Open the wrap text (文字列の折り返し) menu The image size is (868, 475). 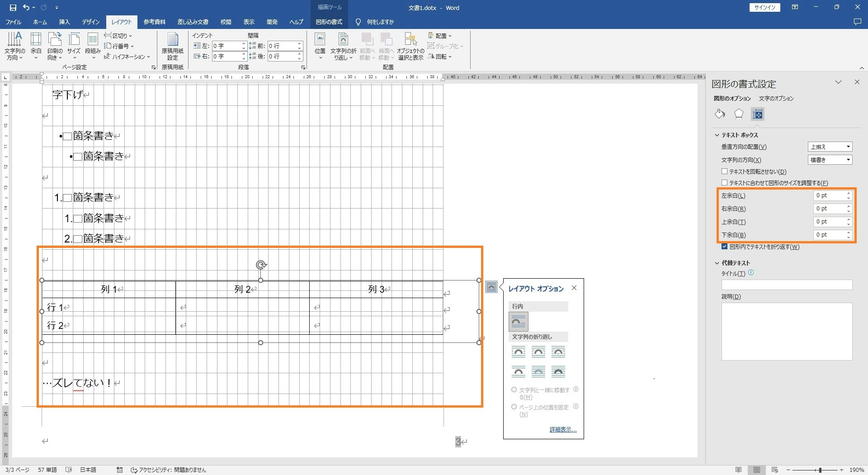pyautogui.click(x=343, y=46)
